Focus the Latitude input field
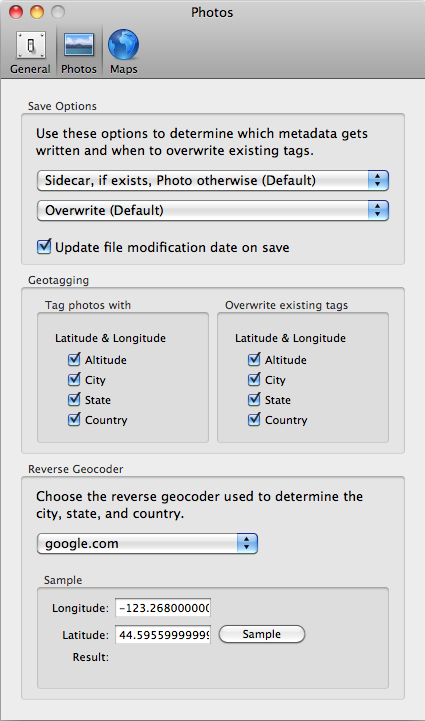 163,635
